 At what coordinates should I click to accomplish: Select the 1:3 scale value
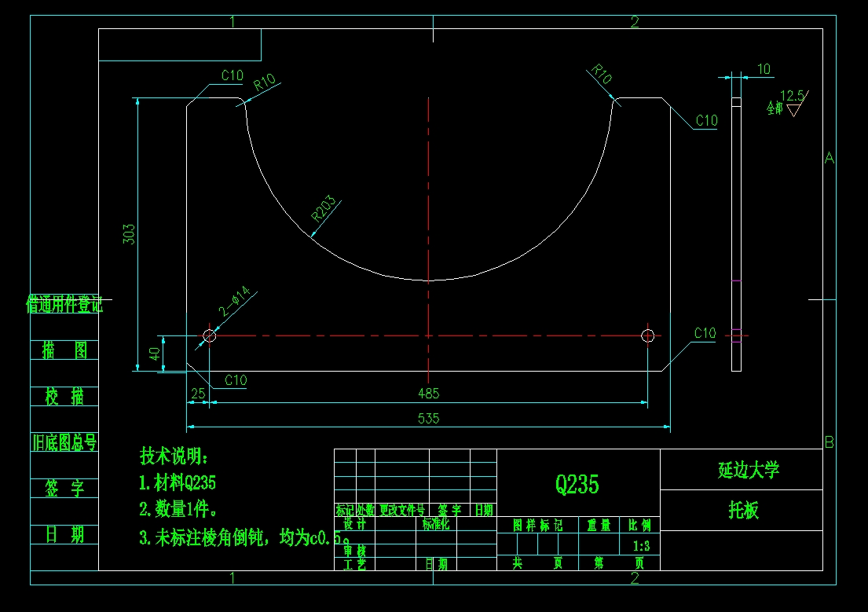640,544
